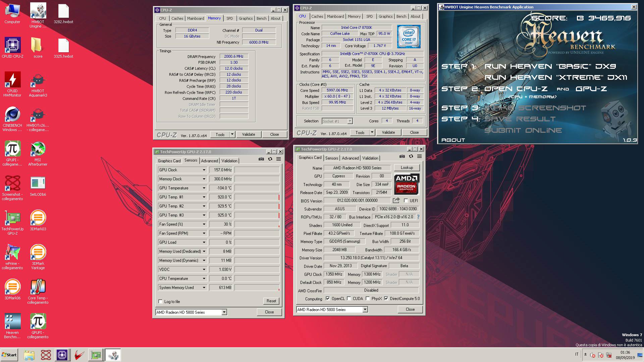Launch Core Temp shortcut
Image resolution: width=644 pixels, height=362 pixels.
pos(38,292)
